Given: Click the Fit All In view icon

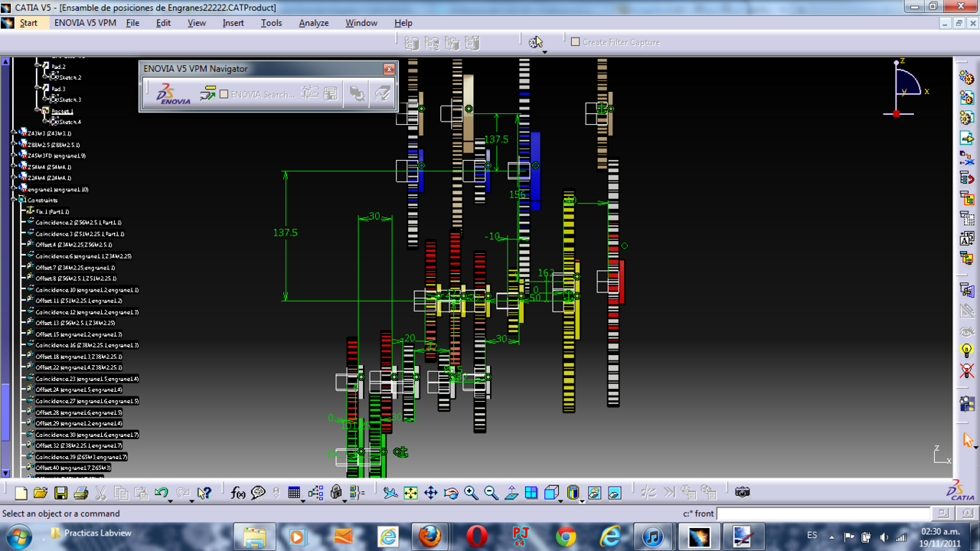Looking at the screenshot, I should click(410, 494).
